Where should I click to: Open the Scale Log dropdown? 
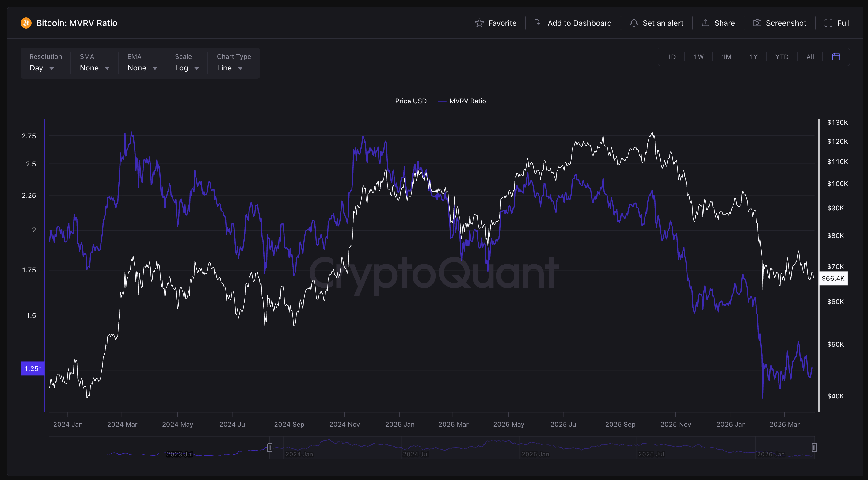click(x=187, y=68)
